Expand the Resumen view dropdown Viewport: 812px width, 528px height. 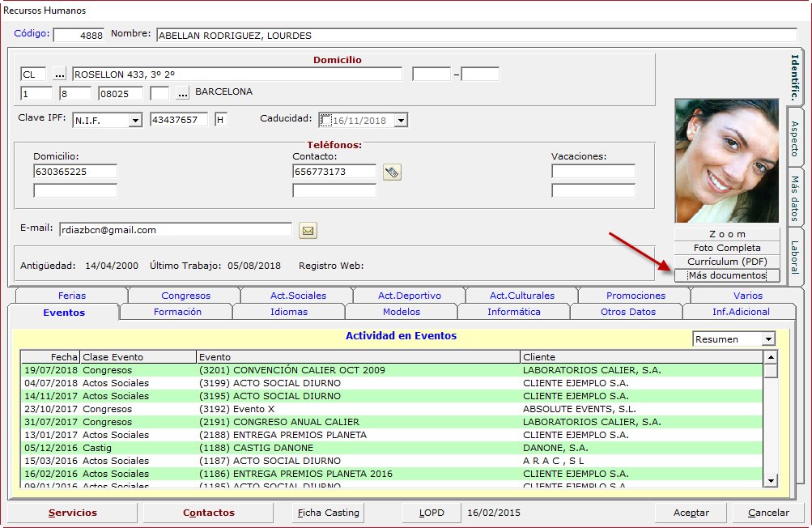pyautogui.click(x=768, y=339)
